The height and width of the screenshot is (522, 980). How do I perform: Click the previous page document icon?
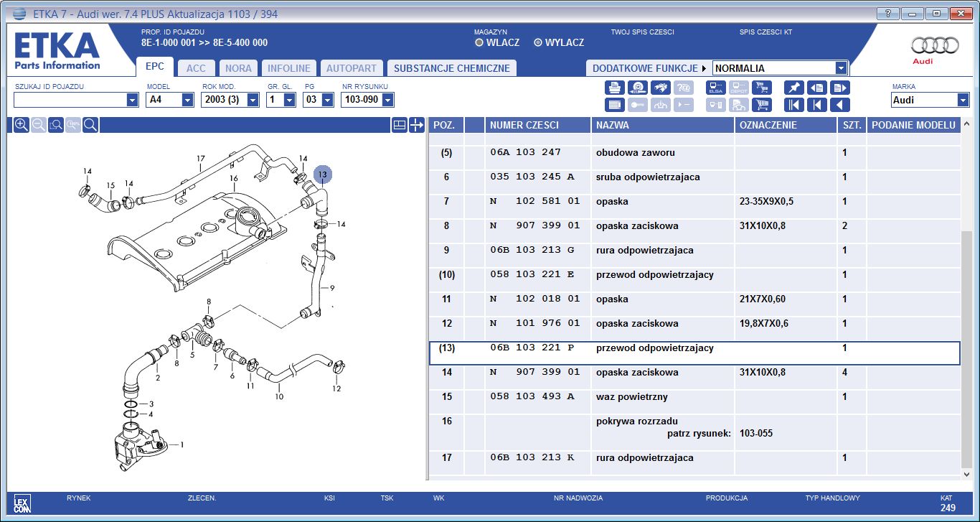[x=816, y=88]
